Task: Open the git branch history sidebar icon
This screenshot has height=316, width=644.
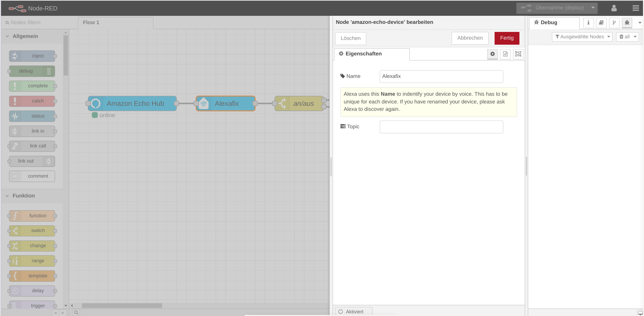Action: pos(614,22)
